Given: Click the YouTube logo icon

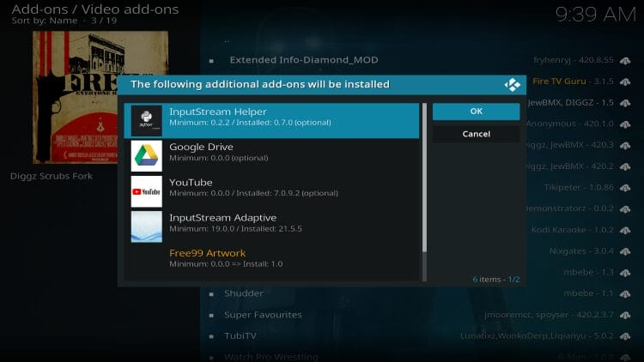Looking at the screenshot, I should click(x=146, y=191).
